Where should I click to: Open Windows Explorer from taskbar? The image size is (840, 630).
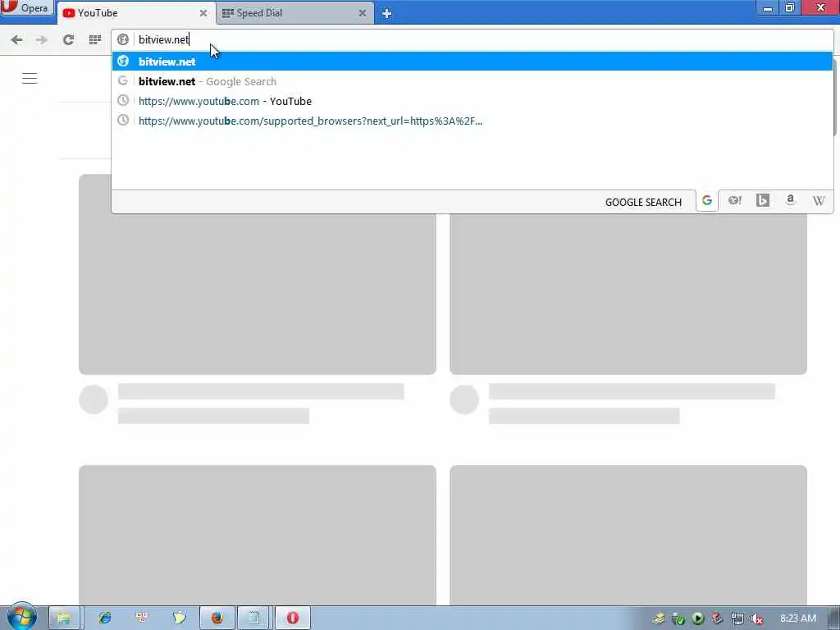point(64,619)
